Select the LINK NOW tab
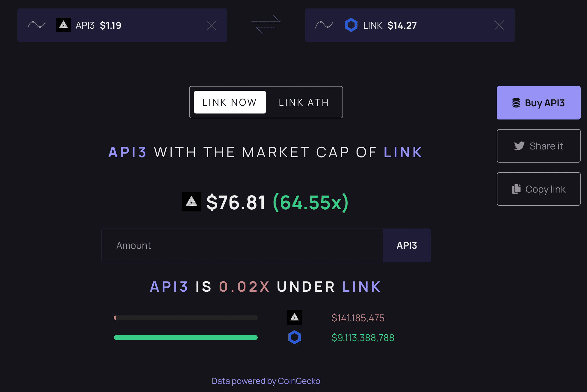This screenshot has height=392, width=587. pyautogui.click(x=230, y=102)
